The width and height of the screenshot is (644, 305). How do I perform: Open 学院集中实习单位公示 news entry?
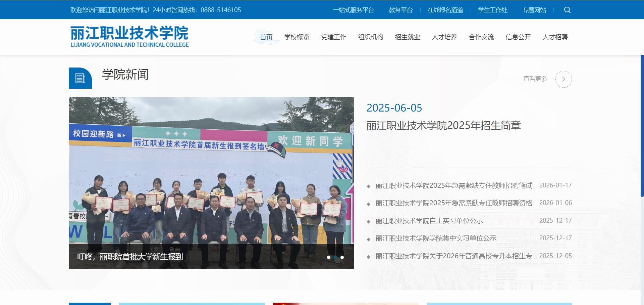(436, 238)
